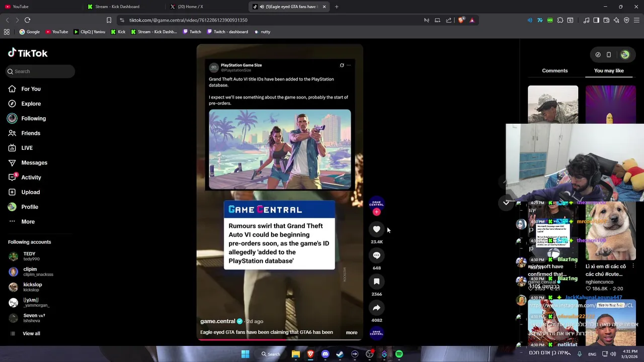Open the profile avatar in the top-right pill
The height and width of the screenshot is (362, 644).
[x=625, y=55]
